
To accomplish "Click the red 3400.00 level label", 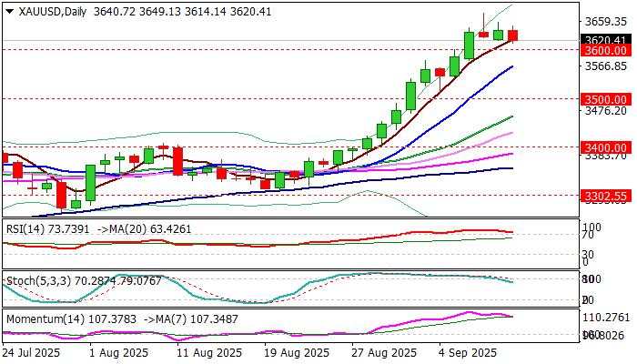I will click(606, 147).
